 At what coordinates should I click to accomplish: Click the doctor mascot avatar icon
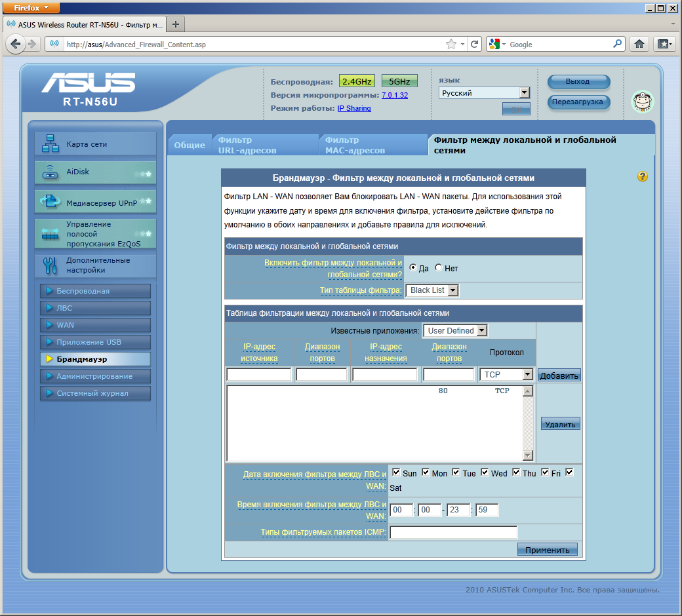pyautogui.click(x=643, y=102)
